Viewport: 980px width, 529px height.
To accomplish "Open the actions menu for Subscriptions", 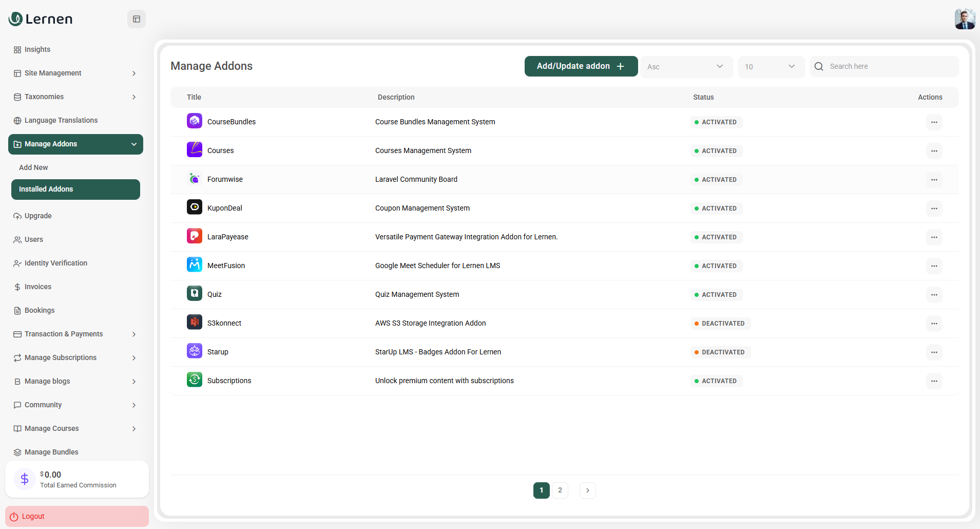I will coord(933,381).
